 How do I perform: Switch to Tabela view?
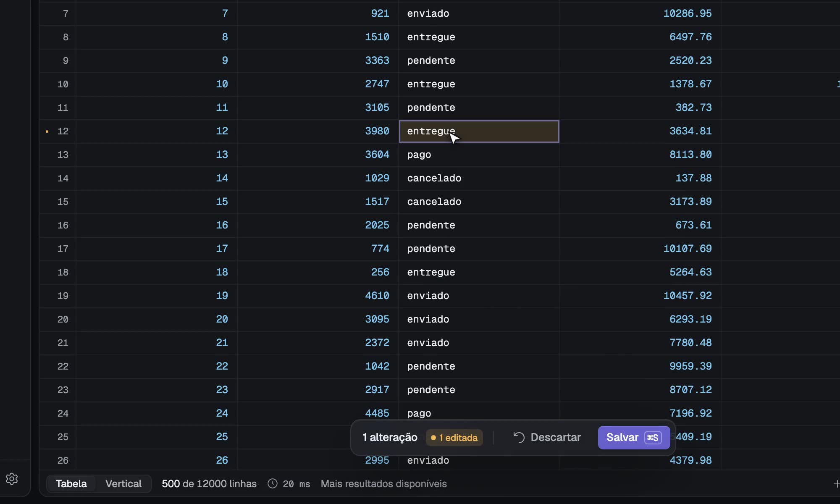tap(71, 484)
